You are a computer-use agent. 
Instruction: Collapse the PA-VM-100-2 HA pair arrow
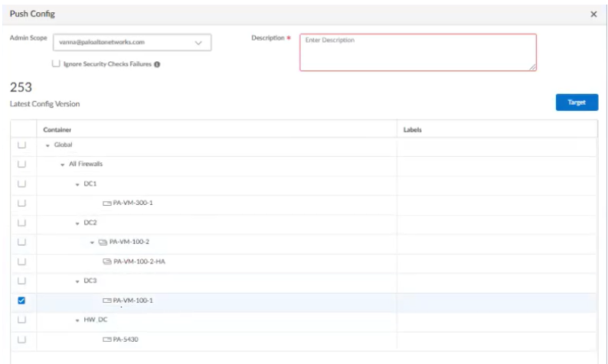pos(92,243)
